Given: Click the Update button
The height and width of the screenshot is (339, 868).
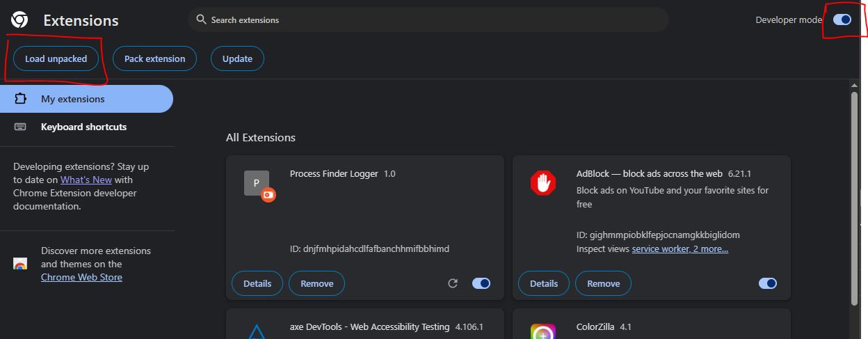Looking at the screenshot, I should (x=237, y=58).
